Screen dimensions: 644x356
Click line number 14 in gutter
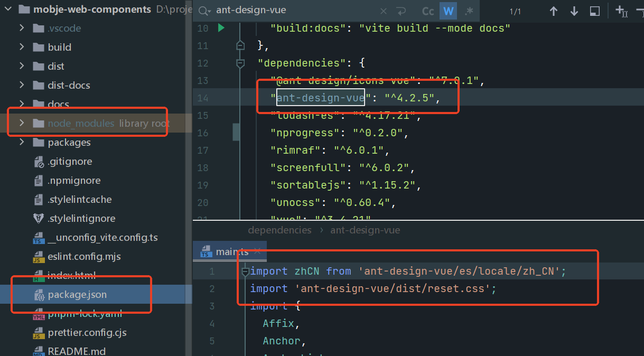tap(203, 98)
